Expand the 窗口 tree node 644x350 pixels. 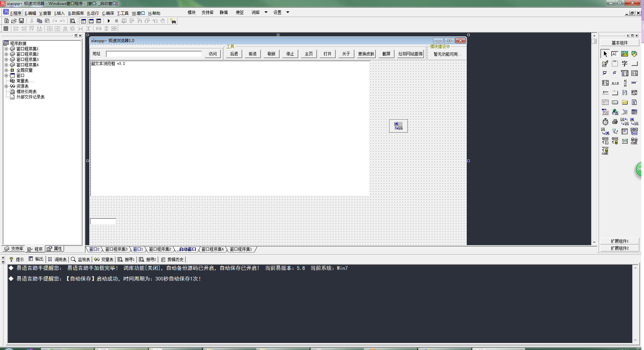6,75
